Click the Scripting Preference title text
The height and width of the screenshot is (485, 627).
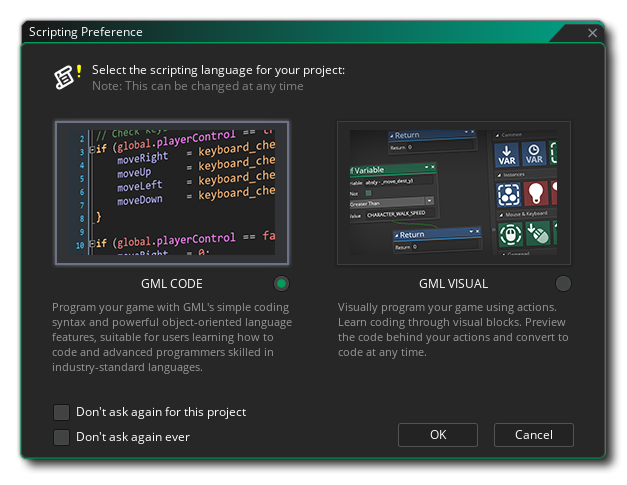pos(86,32)
